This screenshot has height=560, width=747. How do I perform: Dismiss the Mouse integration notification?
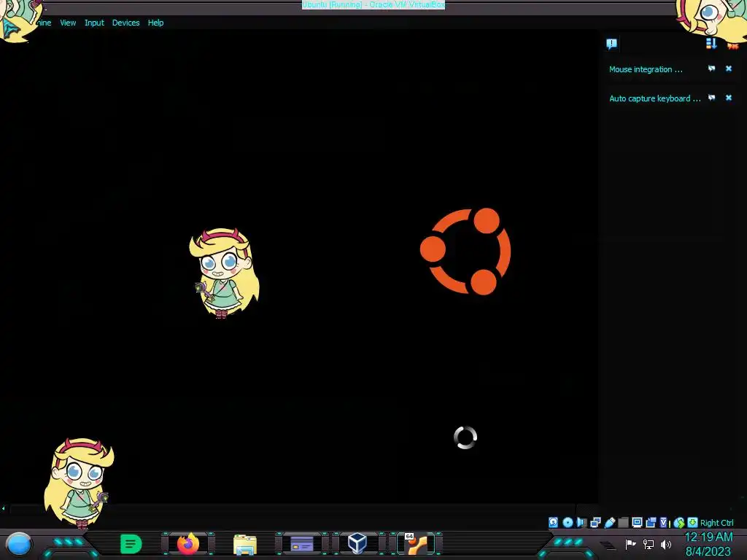(729, 69)
